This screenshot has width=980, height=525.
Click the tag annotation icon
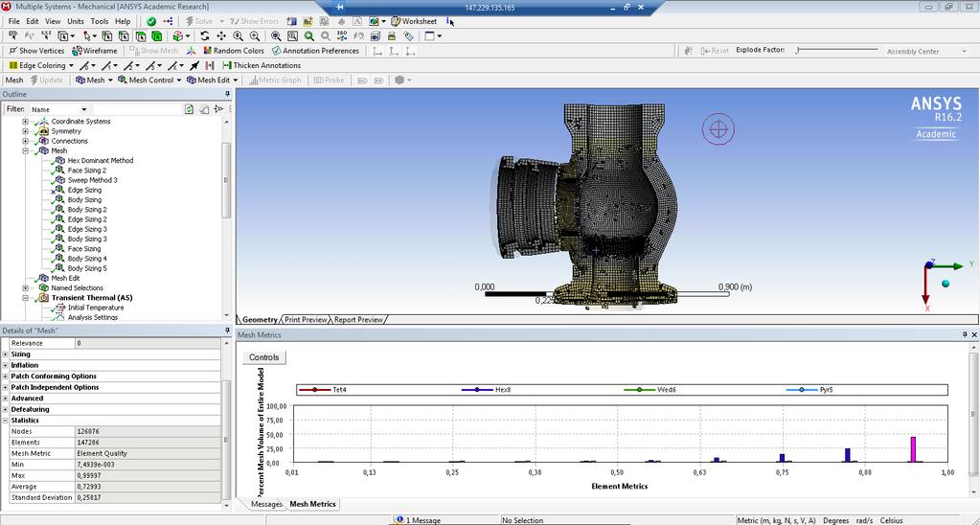[408, 35]
